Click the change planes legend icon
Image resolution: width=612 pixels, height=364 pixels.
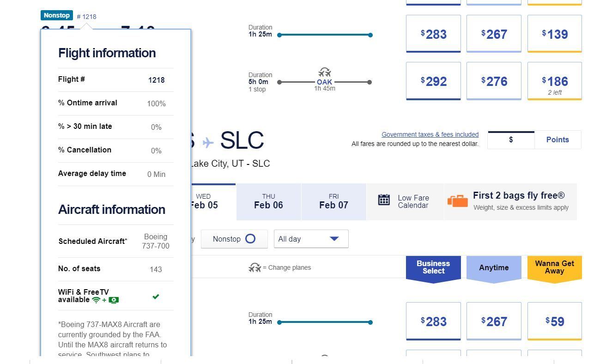254,267
